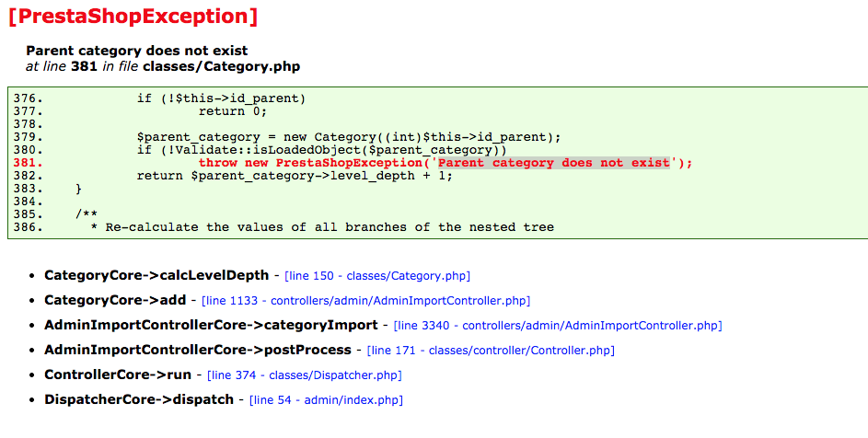The image size is (868, 438).
Task: Click the 'Parent category does not exist' message
Action: [x=137, y=51]
